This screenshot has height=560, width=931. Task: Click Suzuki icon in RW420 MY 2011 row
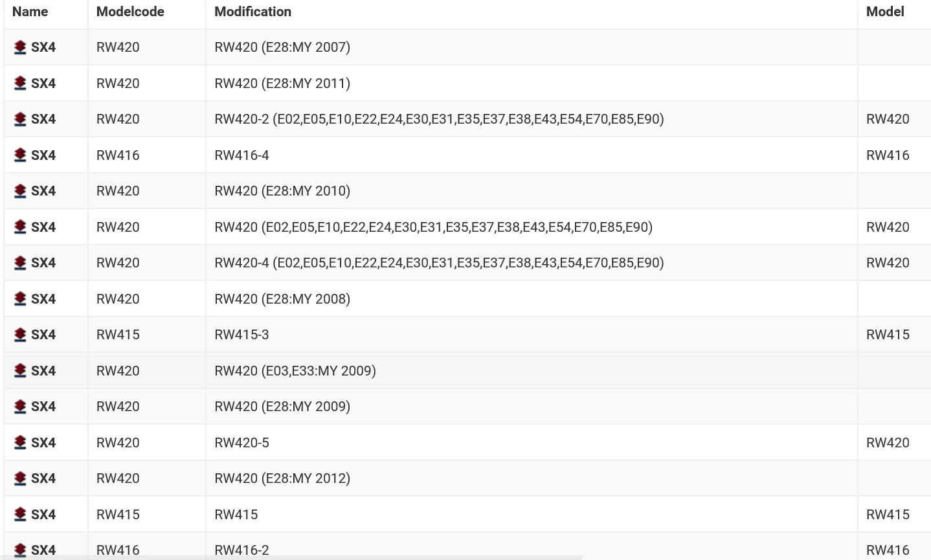pos(20,84)
